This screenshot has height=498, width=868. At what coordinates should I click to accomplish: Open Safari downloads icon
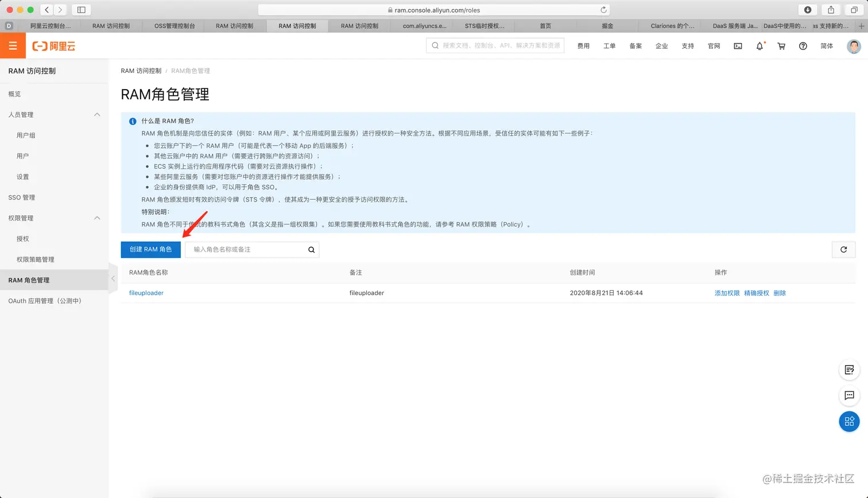point(808,10)
